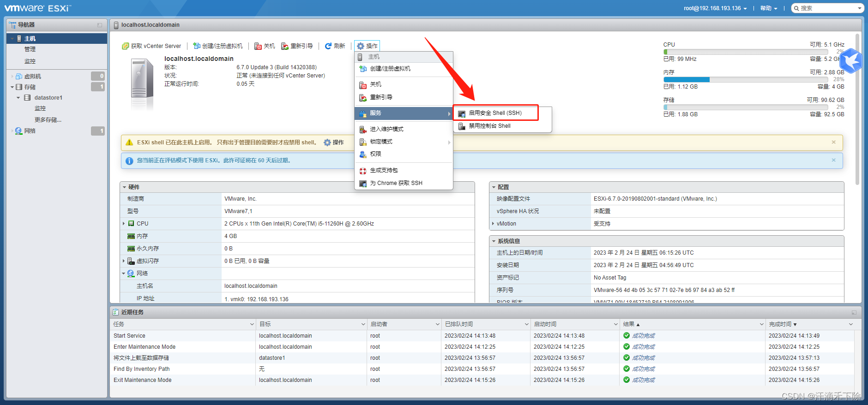The image size is (868, 405).
Task: Click the 为 Chrome 获取 SSH icon
Action: [363, 183]
